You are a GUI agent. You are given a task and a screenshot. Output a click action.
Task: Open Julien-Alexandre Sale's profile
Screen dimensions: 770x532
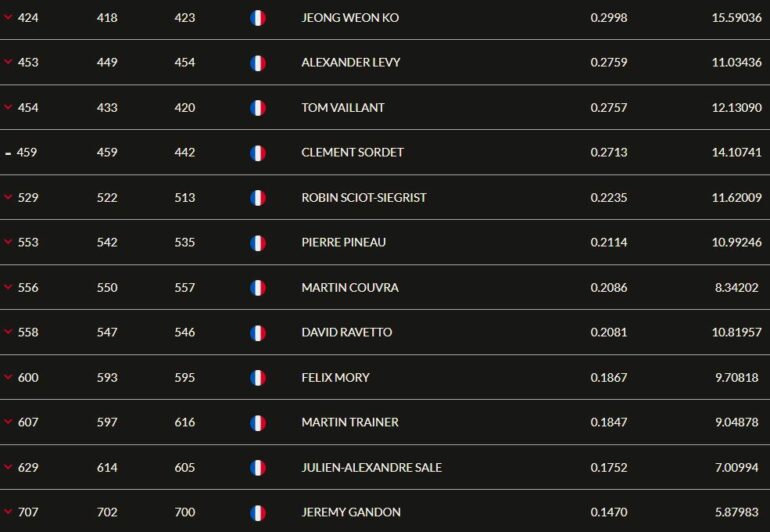tap(371, 468)
